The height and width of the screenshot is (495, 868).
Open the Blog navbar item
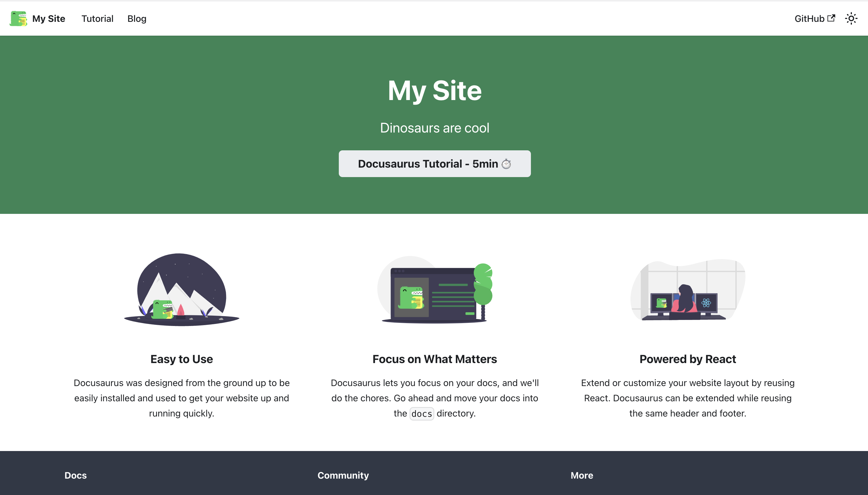pos(137,18)
